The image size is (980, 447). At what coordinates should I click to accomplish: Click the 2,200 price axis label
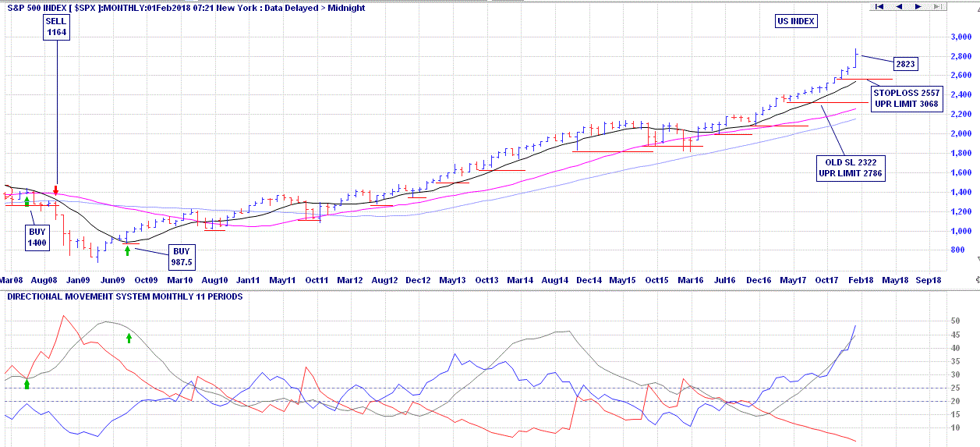[x=961, y=115]
